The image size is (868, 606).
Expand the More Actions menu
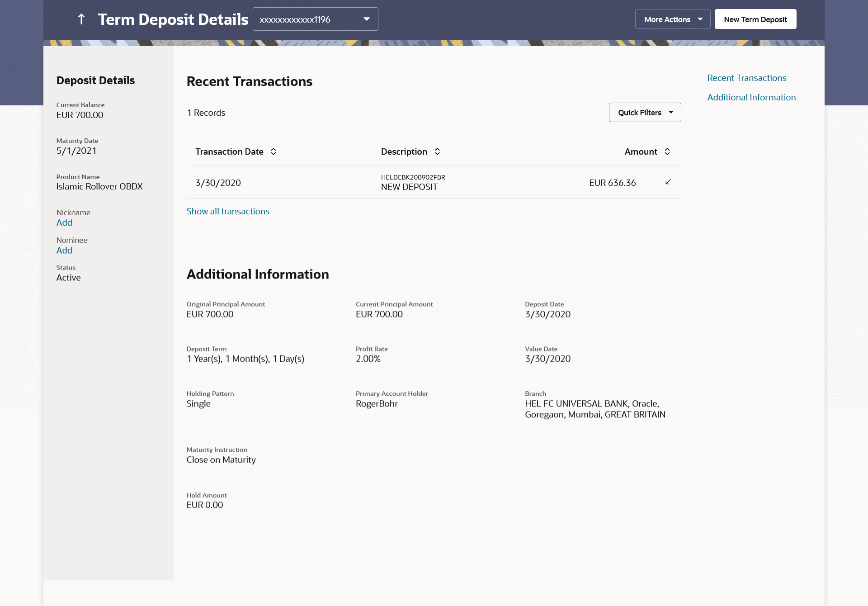pos(672,19)
